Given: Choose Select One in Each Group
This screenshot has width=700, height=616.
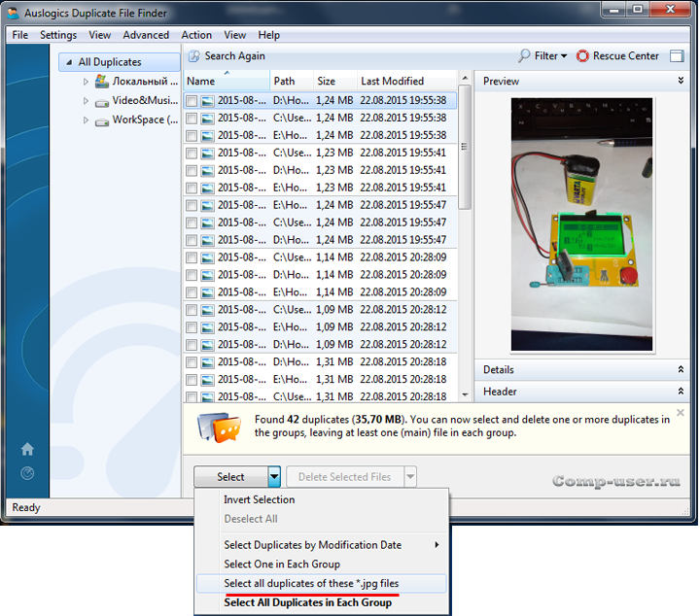Looking at the screenshot, I should (x=322, y=565).
